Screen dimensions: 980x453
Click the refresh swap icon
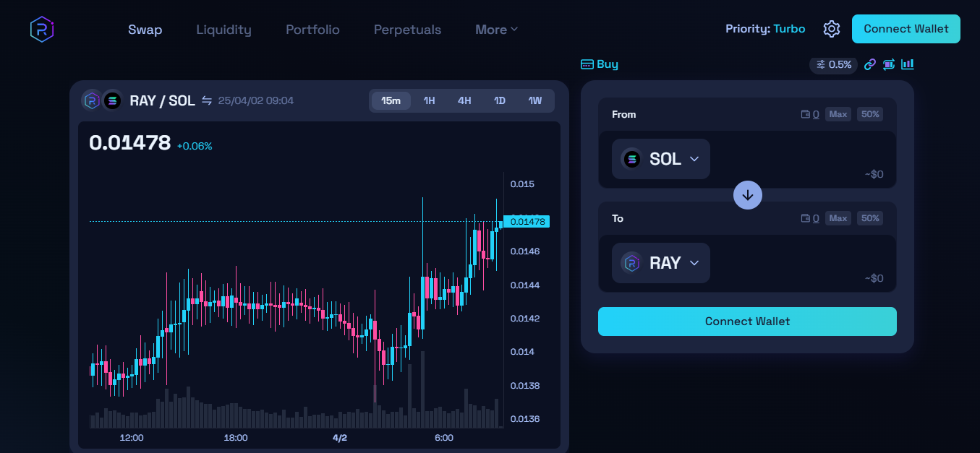pyautogui.click(x=889, y=64)
